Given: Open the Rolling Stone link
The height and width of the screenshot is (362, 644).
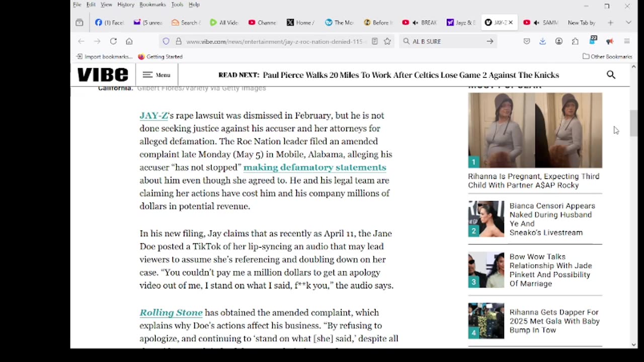Looking at the screenshot, I should click(171, 313).
